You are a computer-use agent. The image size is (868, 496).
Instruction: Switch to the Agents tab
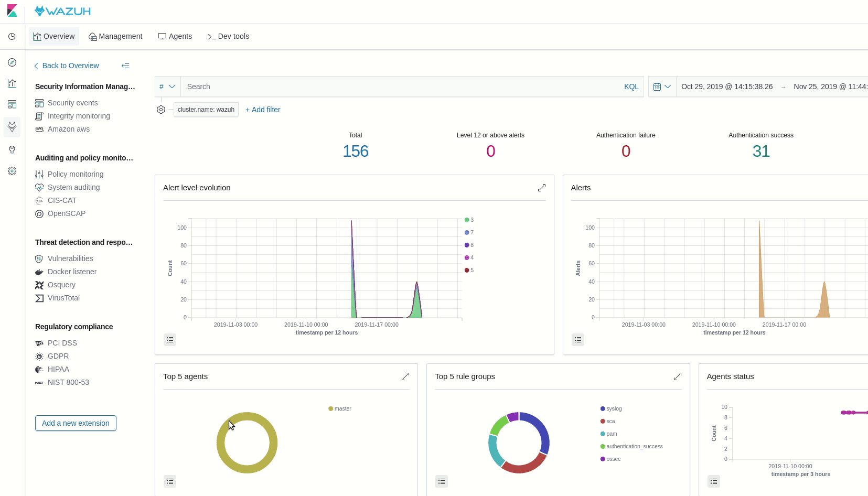click(175, 36)
